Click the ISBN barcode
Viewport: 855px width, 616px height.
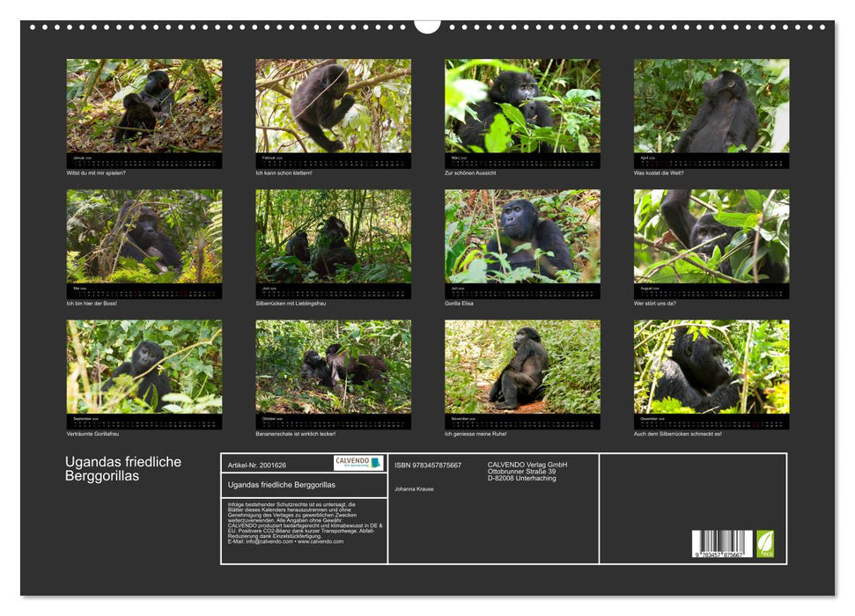click(722, 544)
